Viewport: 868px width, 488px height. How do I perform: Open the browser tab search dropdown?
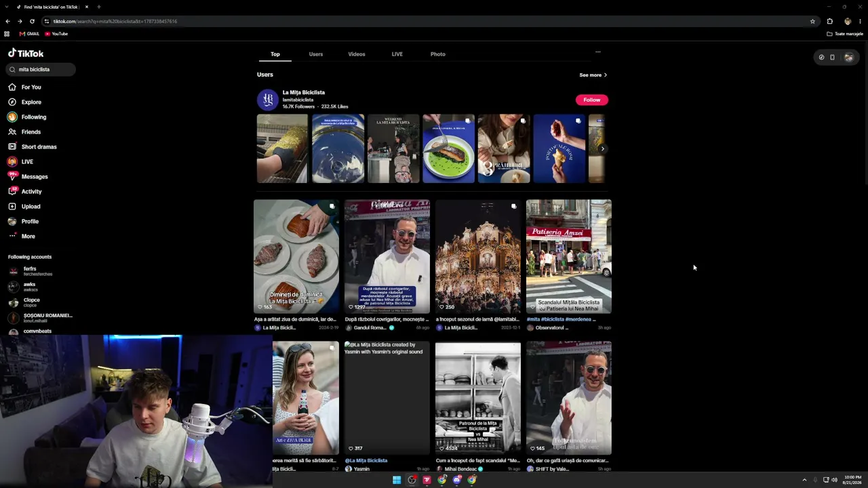click(x=7, y=7)
